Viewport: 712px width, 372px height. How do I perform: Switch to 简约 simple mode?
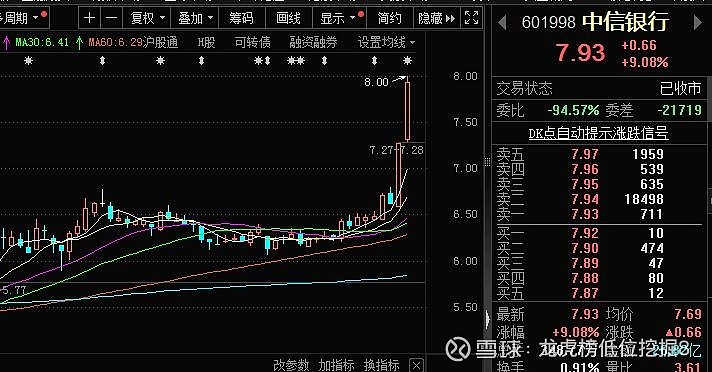click(390, 18)
